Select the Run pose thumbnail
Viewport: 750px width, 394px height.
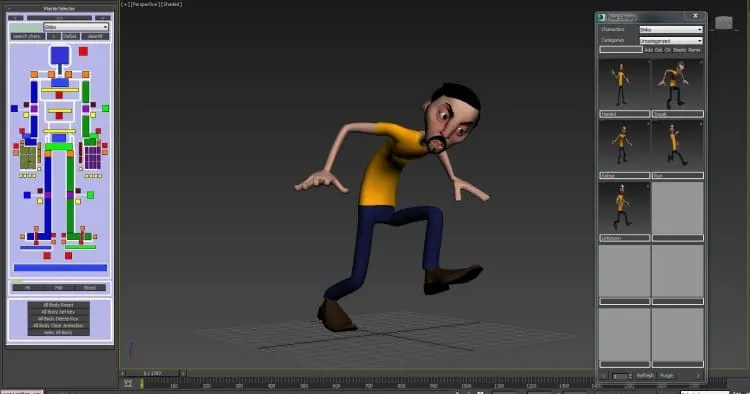point(677,146)
